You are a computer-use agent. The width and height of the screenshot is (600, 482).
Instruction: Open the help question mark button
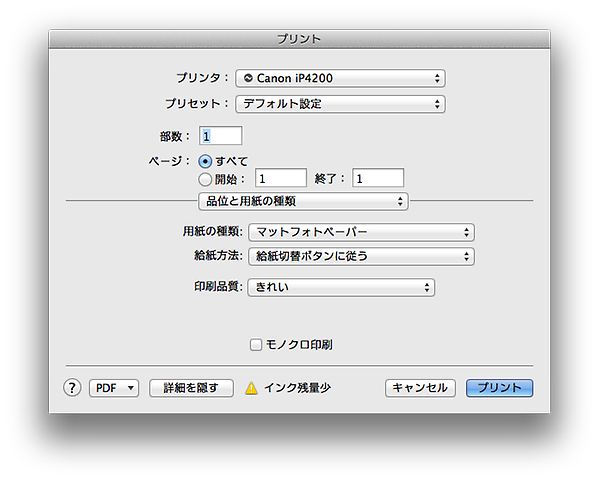click(x=72, y=388)
